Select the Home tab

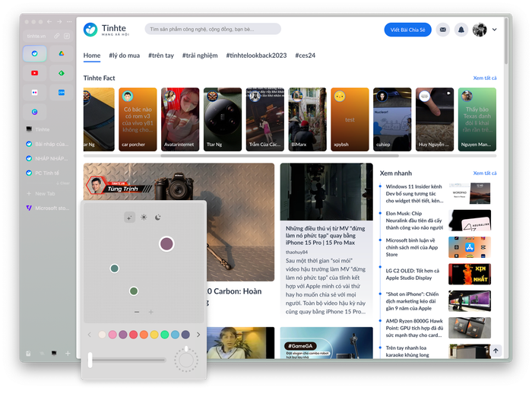[92, 56]
